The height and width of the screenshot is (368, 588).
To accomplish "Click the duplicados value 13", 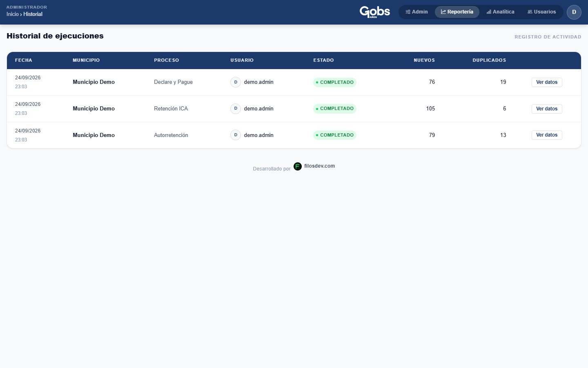I will pos(503,135).
